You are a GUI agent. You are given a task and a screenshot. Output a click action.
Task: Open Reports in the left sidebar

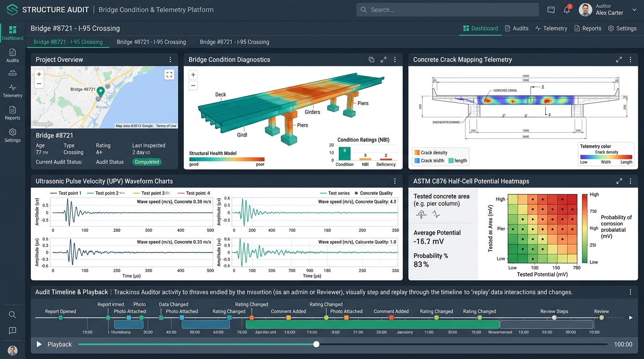(13, 113)
